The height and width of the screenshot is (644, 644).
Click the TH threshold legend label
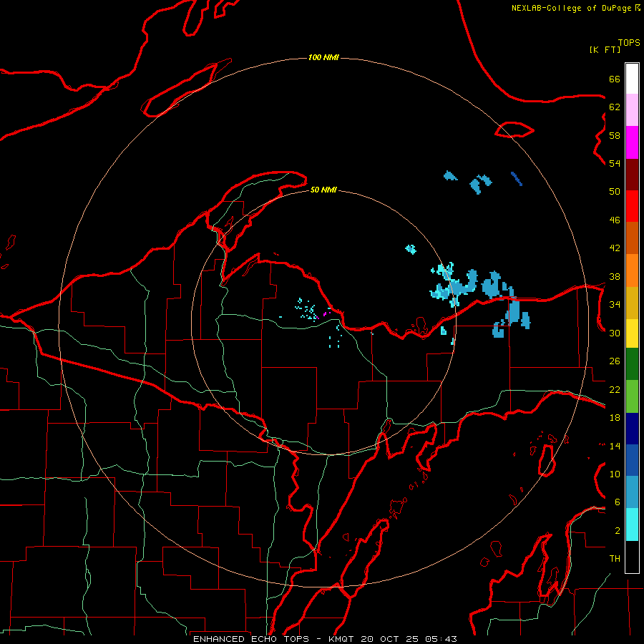[x=615, y=559]
